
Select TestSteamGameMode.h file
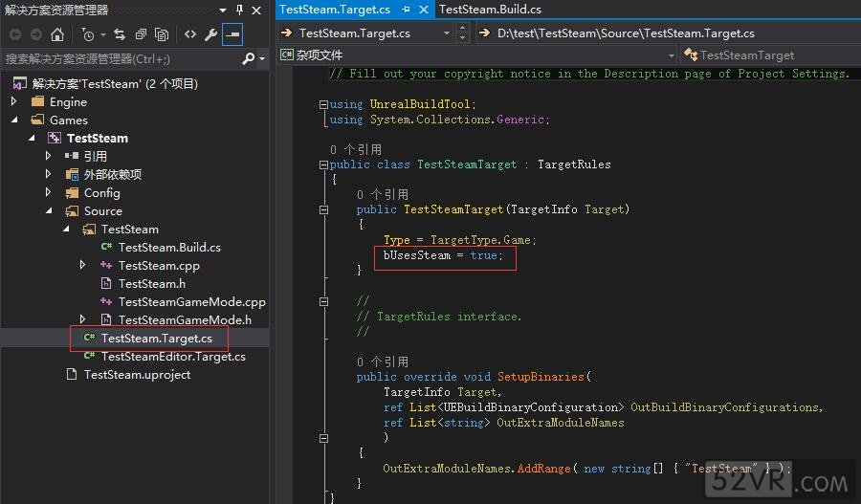tap(185, 319)
